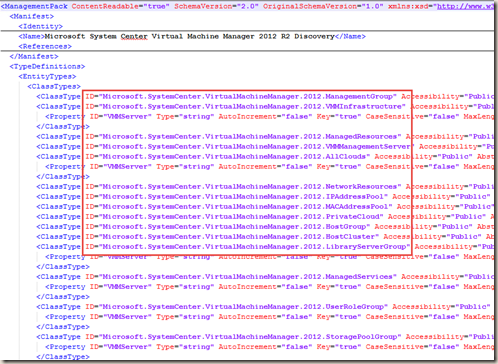Screen dimensions: 498x364
Task: Select the AllClouds ClassType line
Action: point(265,156)
